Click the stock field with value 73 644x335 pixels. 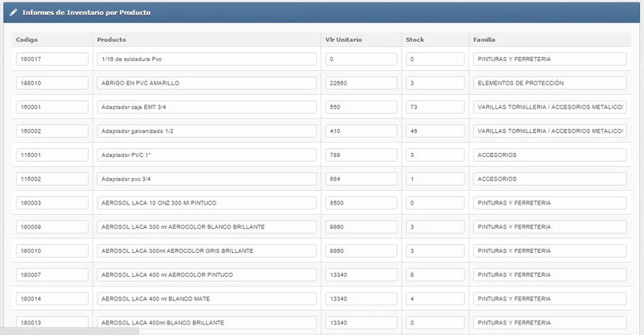[x=435, y=107]
